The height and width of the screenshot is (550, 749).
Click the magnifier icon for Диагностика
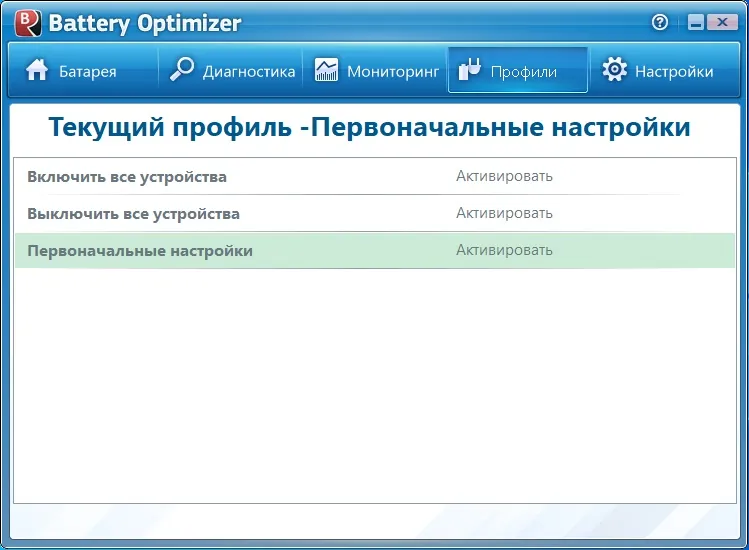click(182, 70)
